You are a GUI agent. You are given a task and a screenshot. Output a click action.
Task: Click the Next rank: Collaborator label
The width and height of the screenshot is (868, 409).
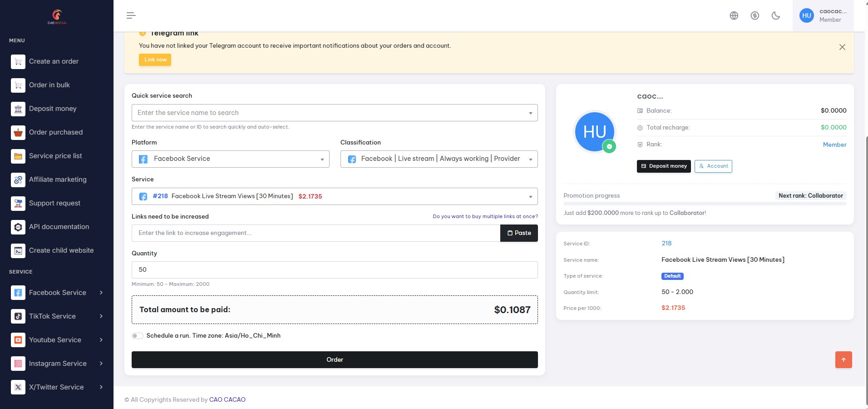(811, 195)
